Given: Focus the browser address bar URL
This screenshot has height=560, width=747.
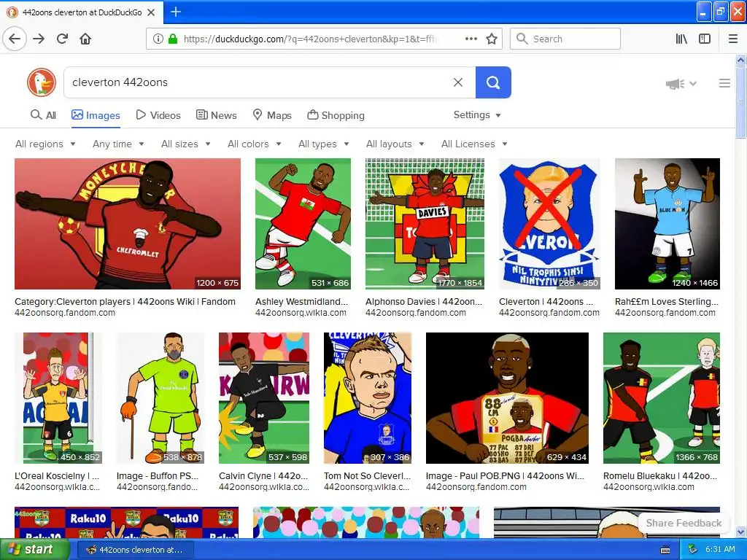Looking at the screenshot, I should pyautogui.click(x=309, y=39).
